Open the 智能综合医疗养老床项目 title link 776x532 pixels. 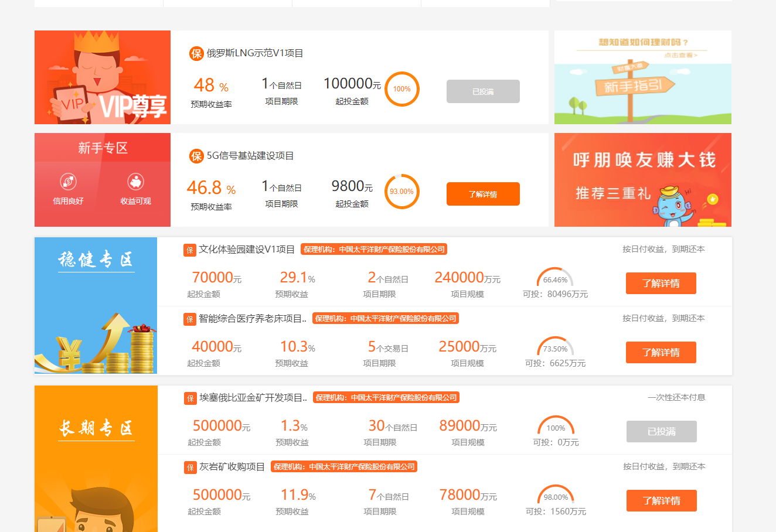[253, 319]
